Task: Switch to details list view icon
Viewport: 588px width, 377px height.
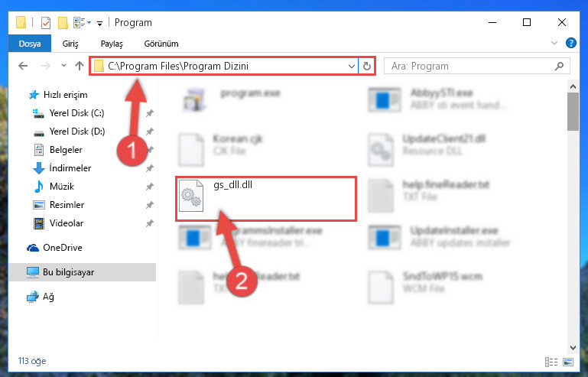Action: 551,362
